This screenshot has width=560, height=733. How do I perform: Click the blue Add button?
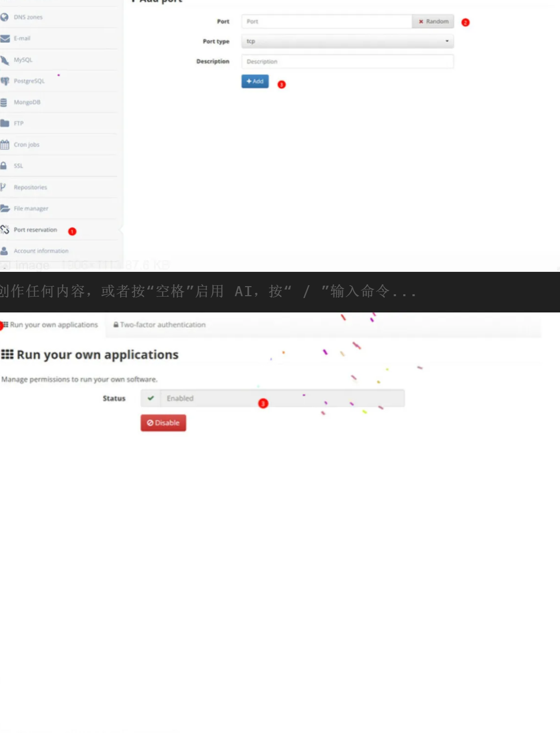(255, 82)
